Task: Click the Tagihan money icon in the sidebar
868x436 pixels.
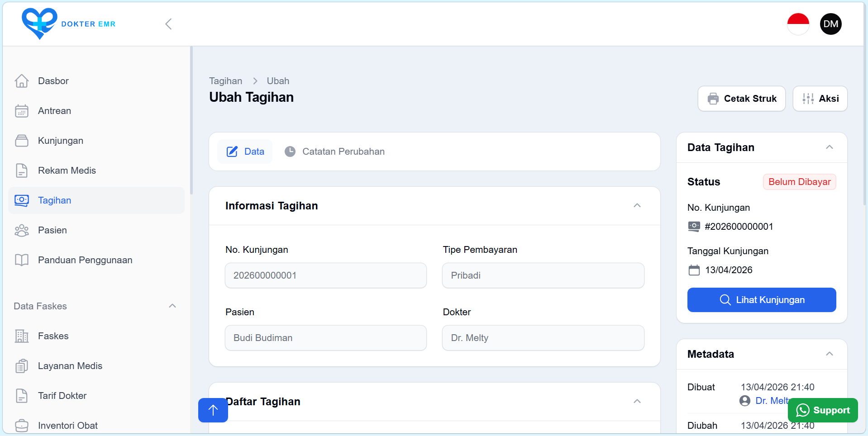Action: [x=22, y=200]
